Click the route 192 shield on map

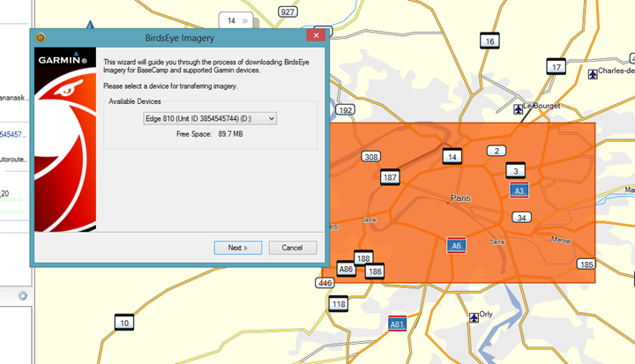pos(346,110)
